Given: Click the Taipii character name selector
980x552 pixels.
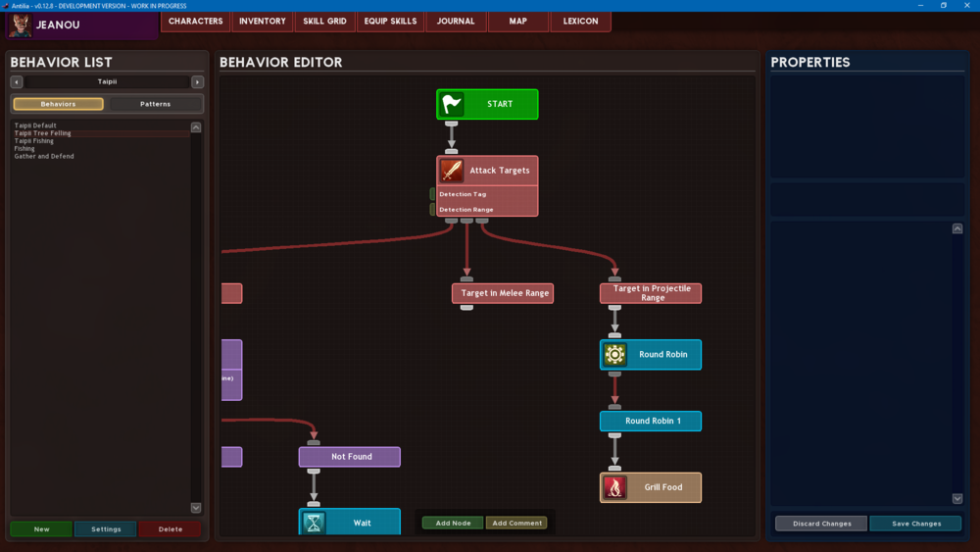Looking at the screenshot, I should (107, 82).
